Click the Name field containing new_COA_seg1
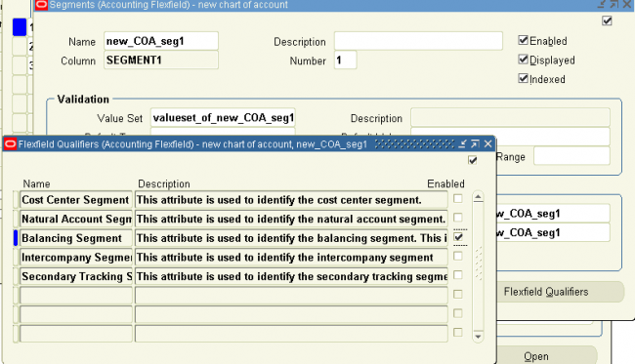This screenshot has height=364, width=635. coord(161,41)
